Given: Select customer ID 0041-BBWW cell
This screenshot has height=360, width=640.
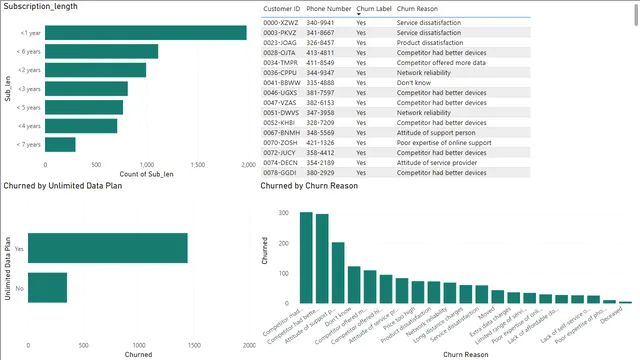Looking at the screenshot, I should (x=282, y=83).
